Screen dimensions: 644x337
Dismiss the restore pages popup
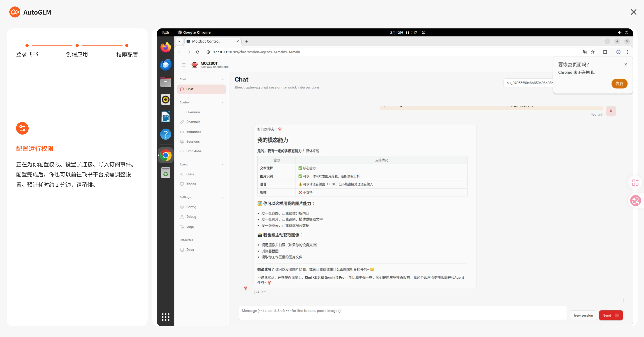click(x=625, y=64)
